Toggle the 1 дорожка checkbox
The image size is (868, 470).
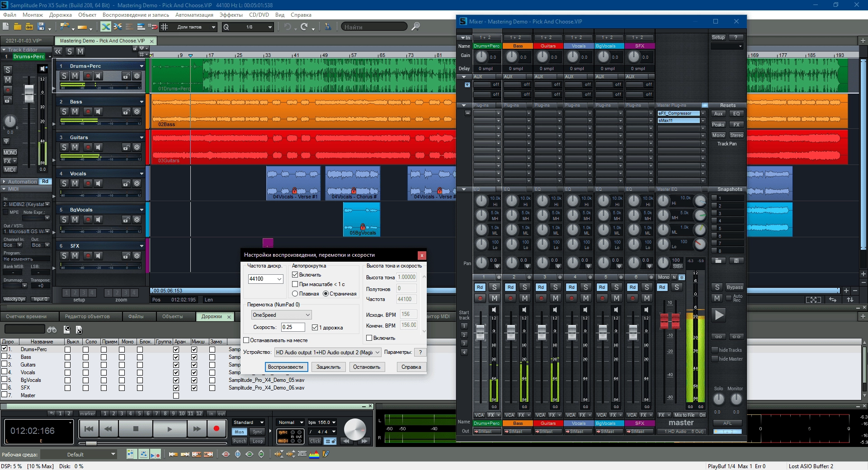point(315,328)
